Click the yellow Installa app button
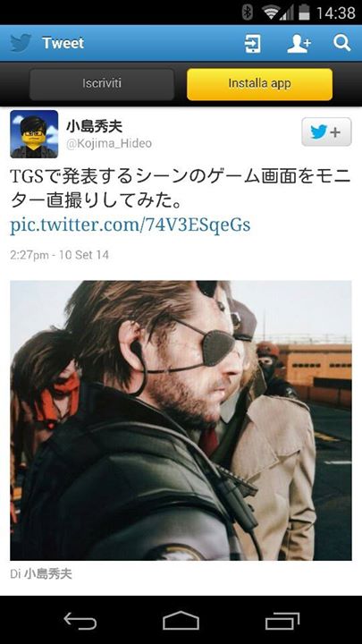This screenshot has width=362, height=644. coord(259,84)
